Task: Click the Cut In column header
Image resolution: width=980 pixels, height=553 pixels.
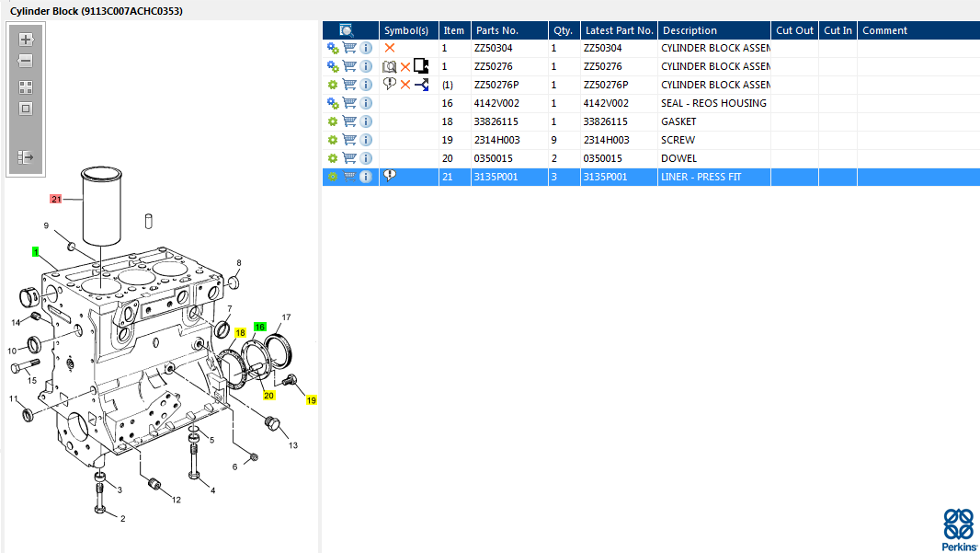Action: pyautogui.click(x=838, y=30)
